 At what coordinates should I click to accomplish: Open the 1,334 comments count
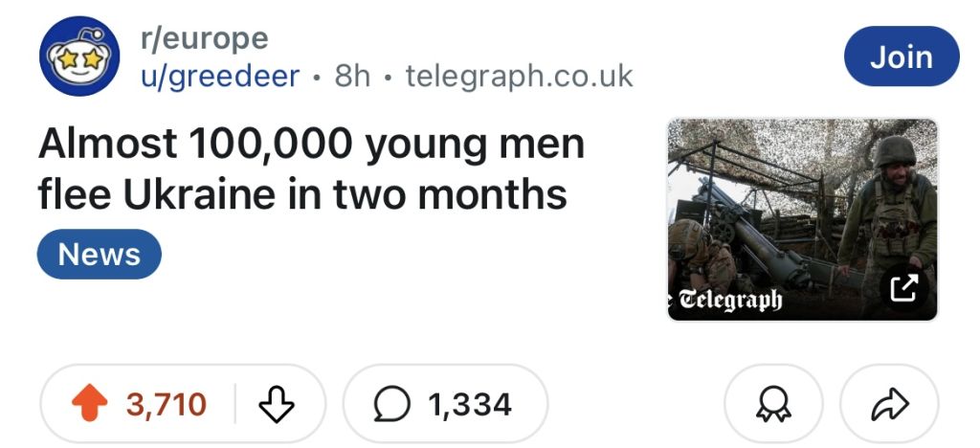pyautogui.click(x=470, y=404)
